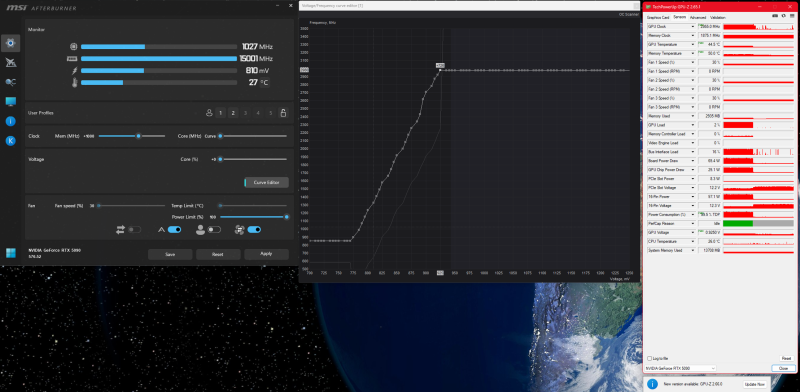This screenshot has height=392, width=800.
Task: Open the PerfCap Reason sensor dropdown
Action: click(x=693, y=224)
